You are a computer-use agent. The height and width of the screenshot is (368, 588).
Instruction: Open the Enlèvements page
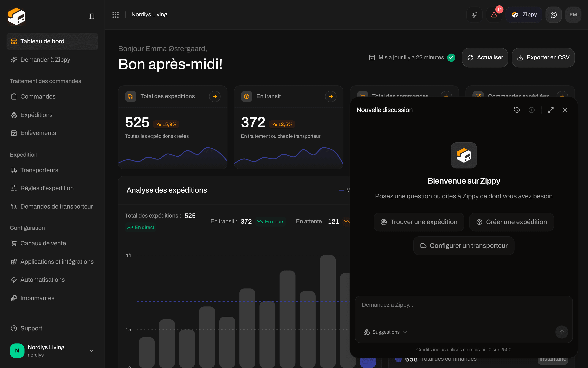52,133
